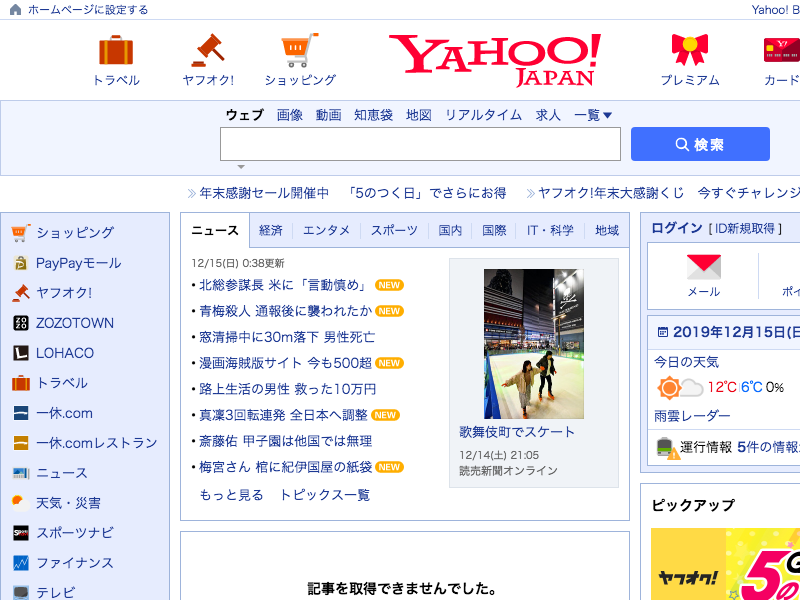Click the スポーツナビ icon in the sidebar
The width and height of the screenshot is (800, 600).
click(21, 533)
